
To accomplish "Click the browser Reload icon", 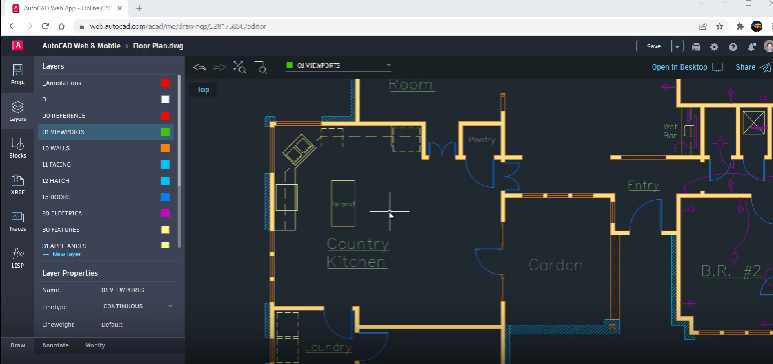I will 45,26.
